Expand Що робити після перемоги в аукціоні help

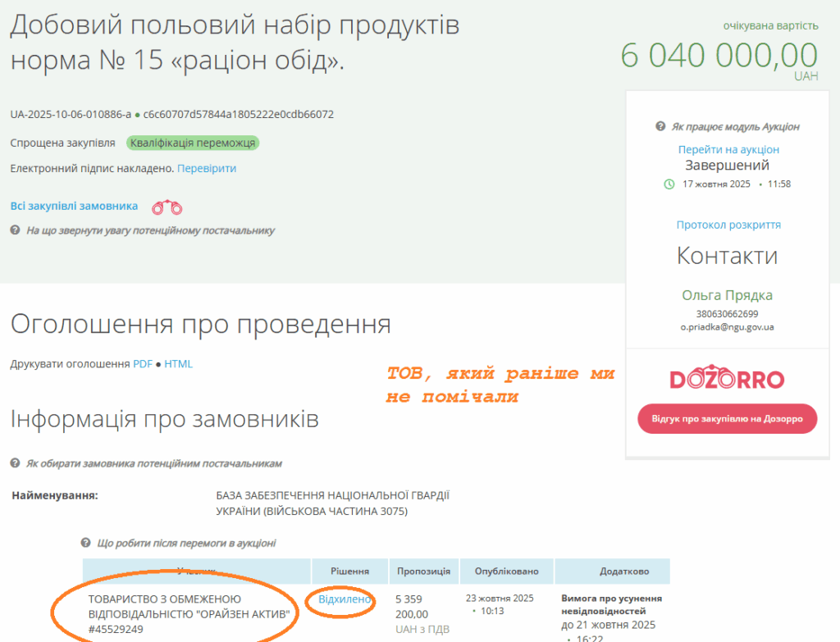click(186, 543)
